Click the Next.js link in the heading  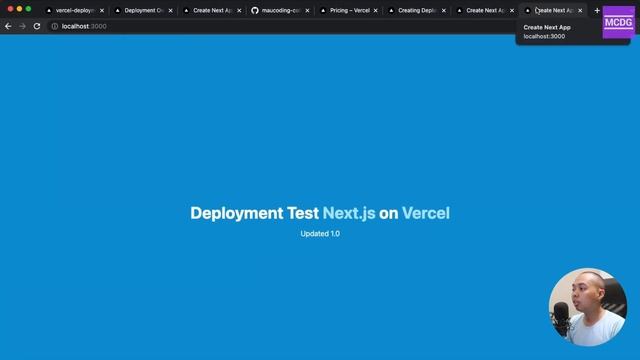[x=349, y=213]
